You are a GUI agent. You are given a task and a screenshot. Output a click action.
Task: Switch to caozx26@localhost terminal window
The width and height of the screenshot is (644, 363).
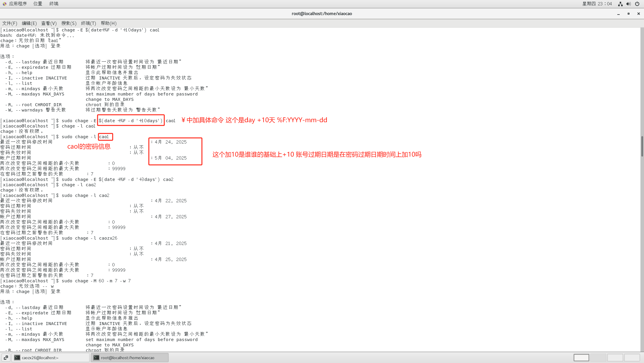pyautogui.click(x=50, y=358)
